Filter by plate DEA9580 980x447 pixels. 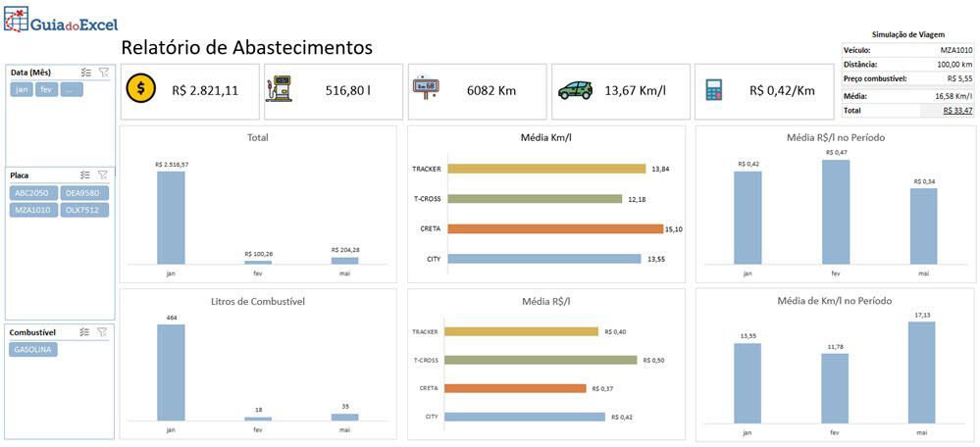point(84,193)
